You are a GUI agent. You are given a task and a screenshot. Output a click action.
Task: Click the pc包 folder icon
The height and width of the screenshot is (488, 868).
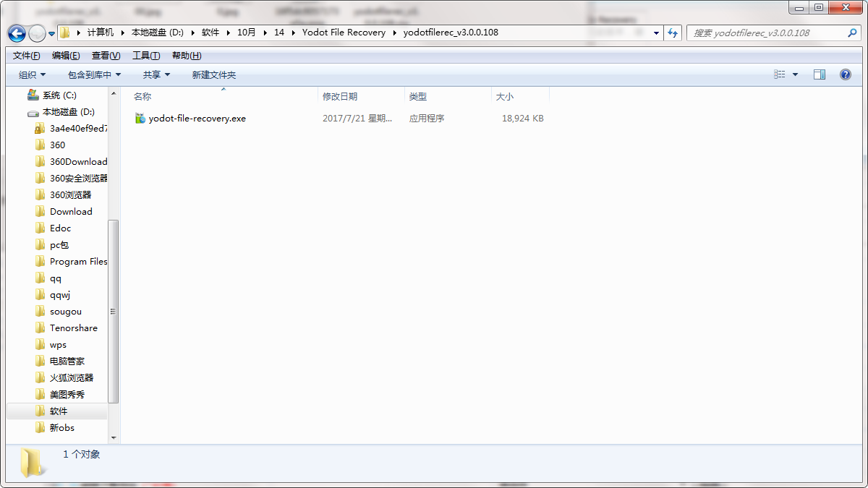coord(41,244)
